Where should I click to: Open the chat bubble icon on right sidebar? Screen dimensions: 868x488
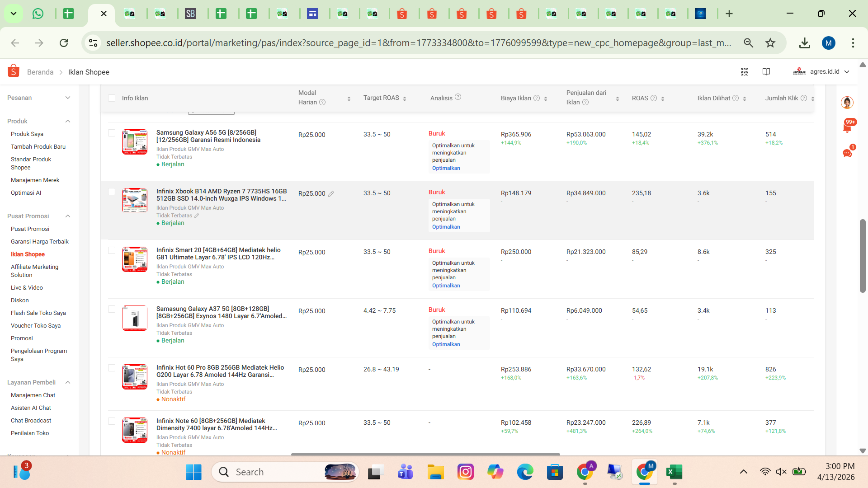[848, 153]
